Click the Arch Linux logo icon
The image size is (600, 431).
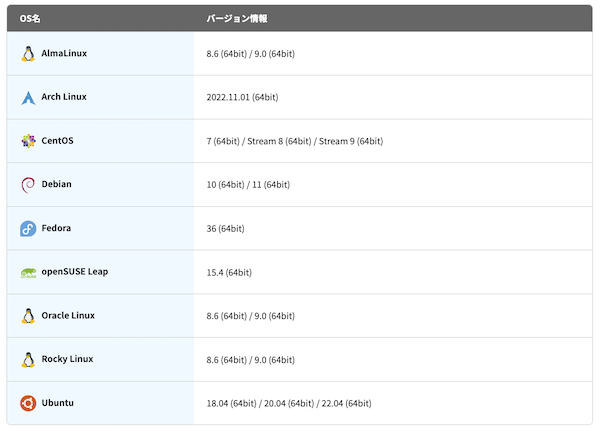(x=28, y=98)
